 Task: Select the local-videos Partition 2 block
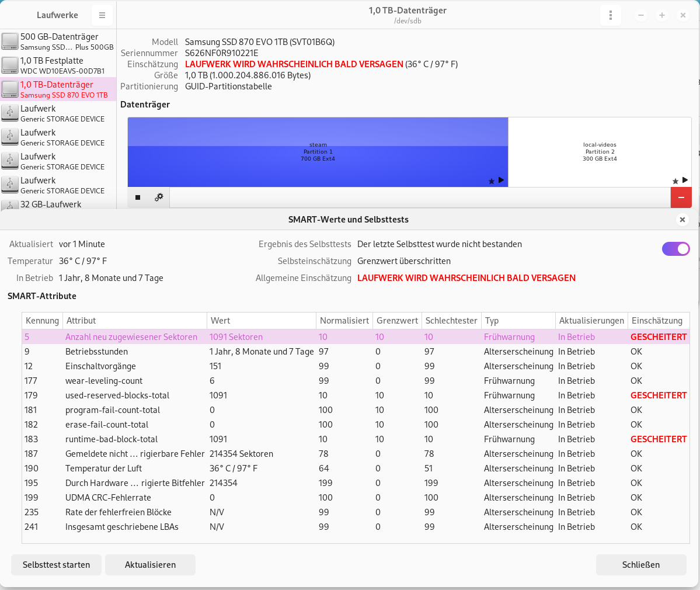tap(600, 152)
